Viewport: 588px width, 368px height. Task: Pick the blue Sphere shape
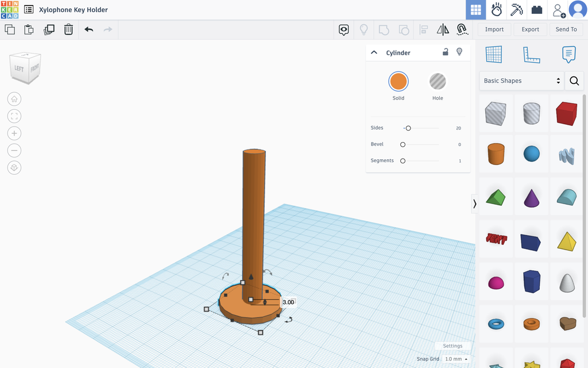(531, 154)
